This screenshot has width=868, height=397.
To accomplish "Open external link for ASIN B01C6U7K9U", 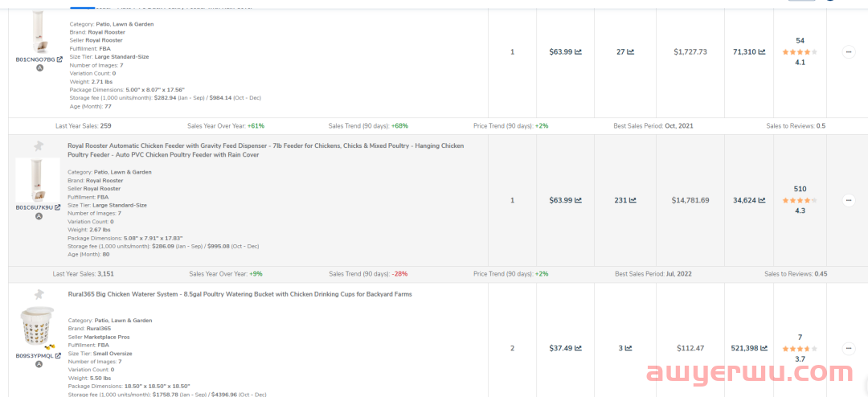I will pos(58,207).
